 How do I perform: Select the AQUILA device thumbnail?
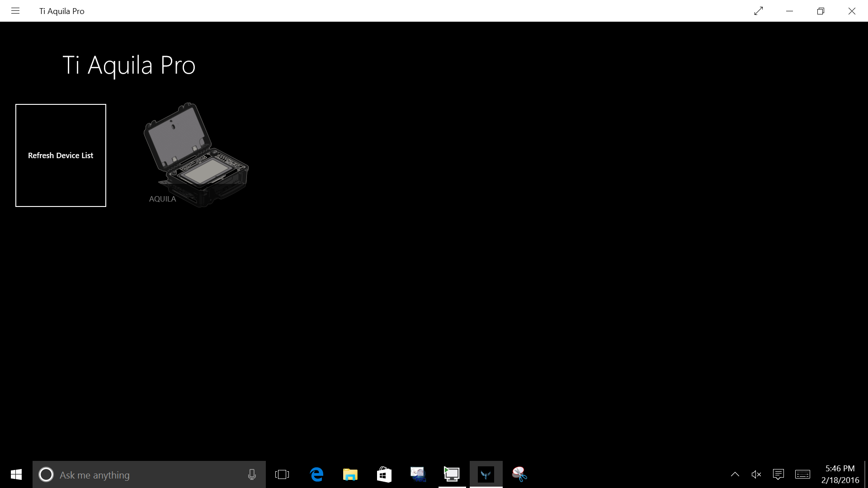[x=196, y=155]
